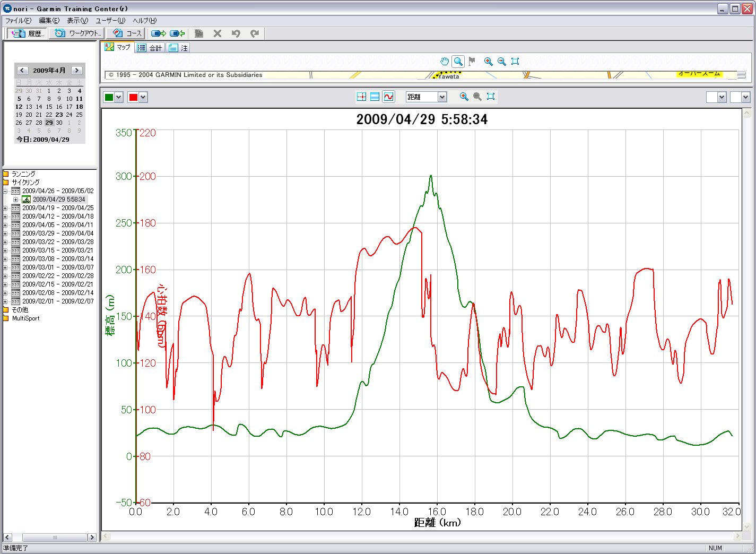Screen dimensions: 756x554
Task: Open the ユーザー(U) menu
Action: (110, 21)
